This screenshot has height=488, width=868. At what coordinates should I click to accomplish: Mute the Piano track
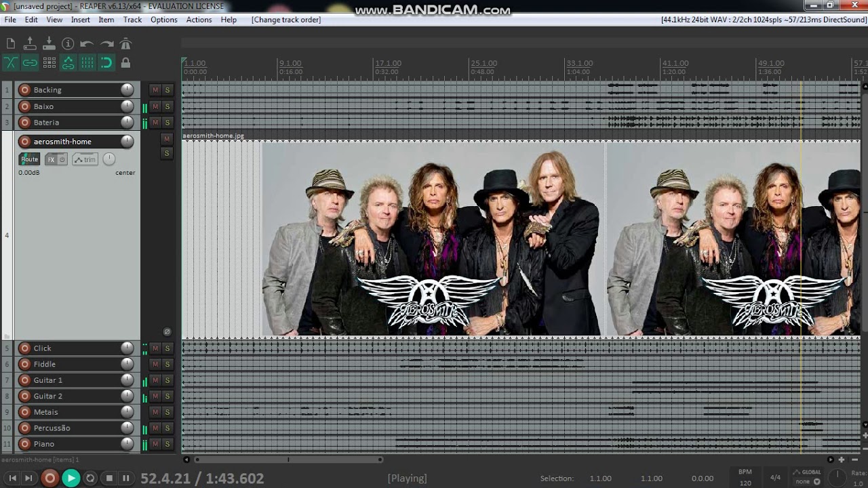tap(155, 444)
